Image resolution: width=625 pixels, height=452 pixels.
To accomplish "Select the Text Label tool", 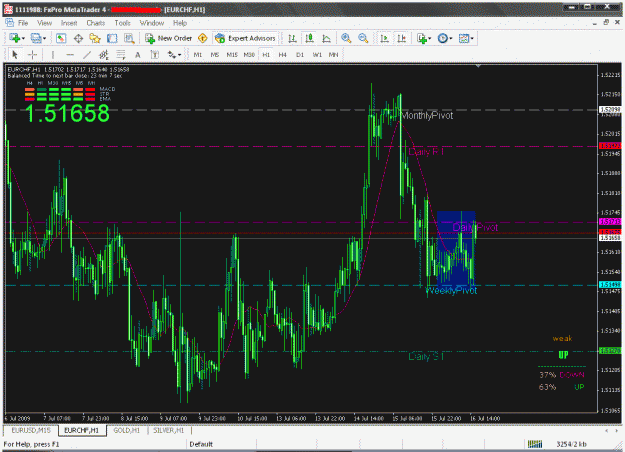I will pos(155,55).
